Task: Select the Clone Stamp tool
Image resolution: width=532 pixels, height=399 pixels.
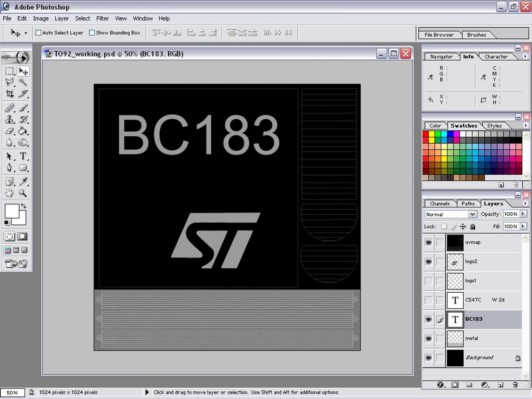Action: (10, 119)
